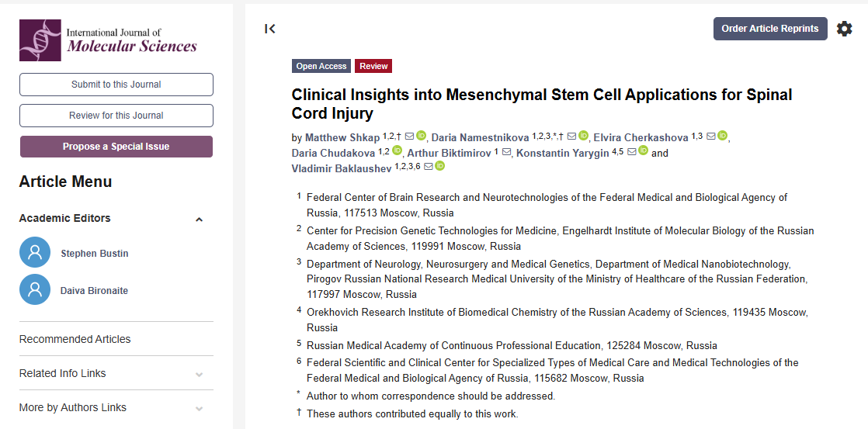This screenshot has height=429, width=868.
Task: Collapse the Academic Editors section
Action: pos(200,220)
